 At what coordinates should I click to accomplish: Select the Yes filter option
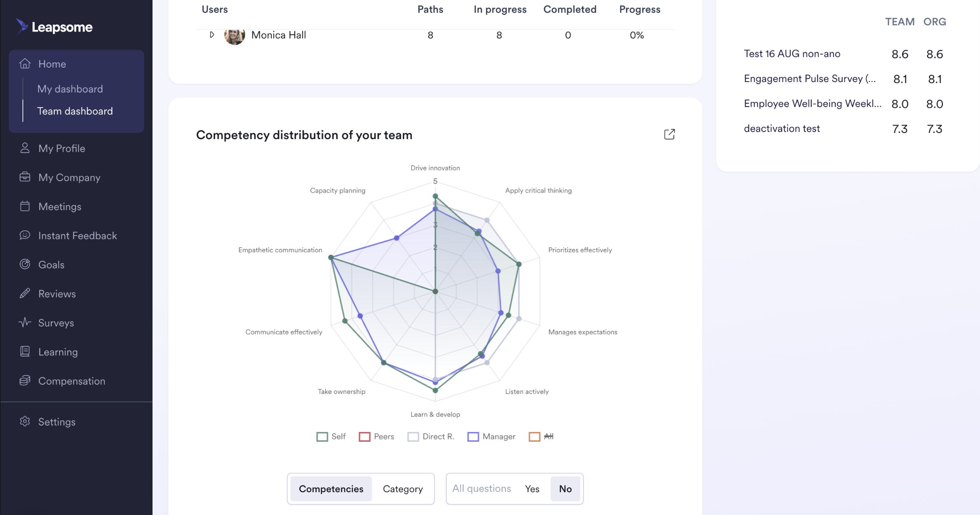click(532, 489)
